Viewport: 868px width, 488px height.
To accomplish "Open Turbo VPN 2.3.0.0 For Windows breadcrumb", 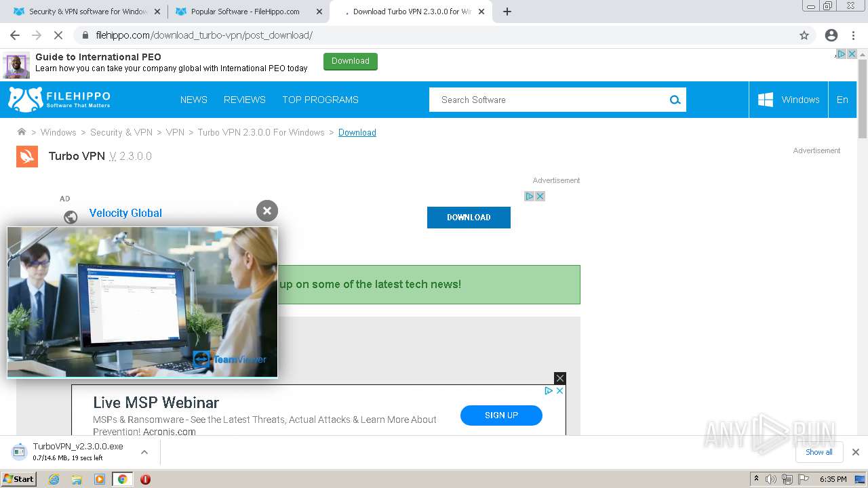I will (261, 132).
